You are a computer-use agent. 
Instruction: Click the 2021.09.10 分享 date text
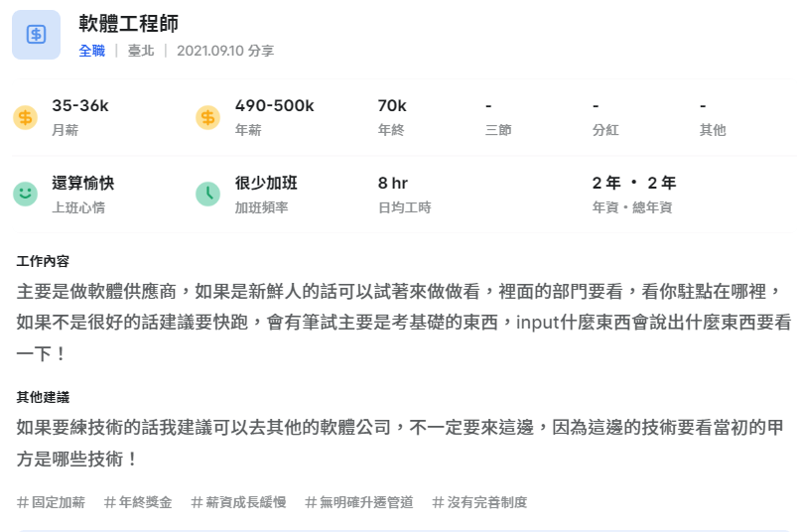pos(225,51)
